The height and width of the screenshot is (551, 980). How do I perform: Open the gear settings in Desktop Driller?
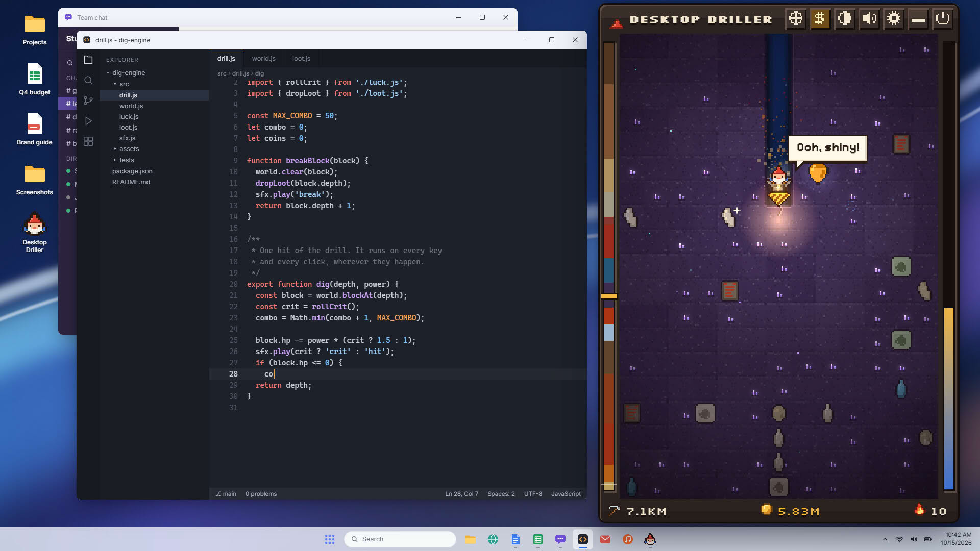893,19
